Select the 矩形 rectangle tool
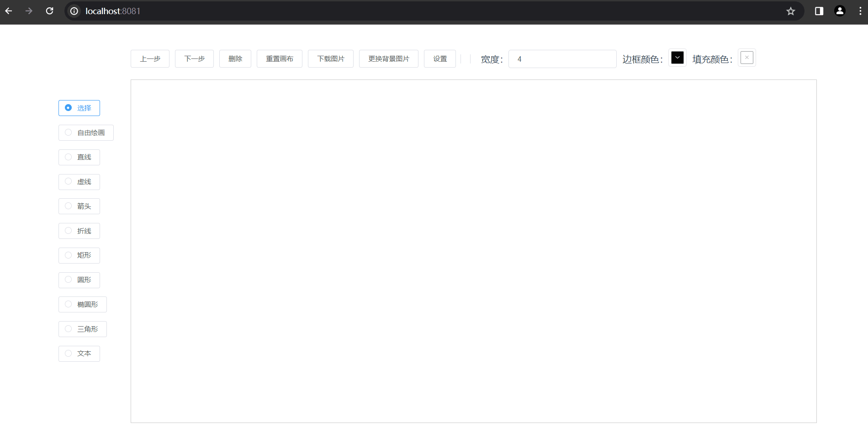 click(79, 255)
